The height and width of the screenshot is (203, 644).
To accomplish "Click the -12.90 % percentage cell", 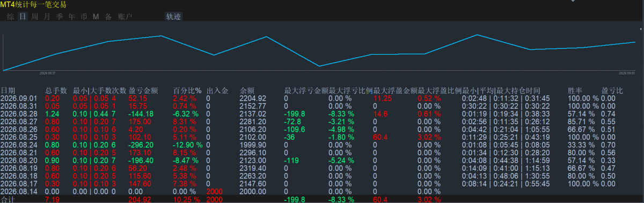I will (188, 145).
